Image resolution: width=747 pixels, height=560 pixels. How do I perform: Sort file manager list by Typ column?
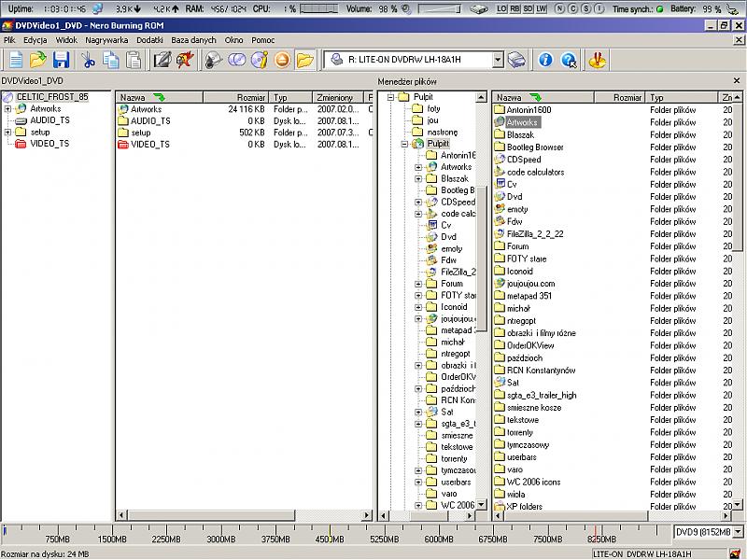pos(682,97)
